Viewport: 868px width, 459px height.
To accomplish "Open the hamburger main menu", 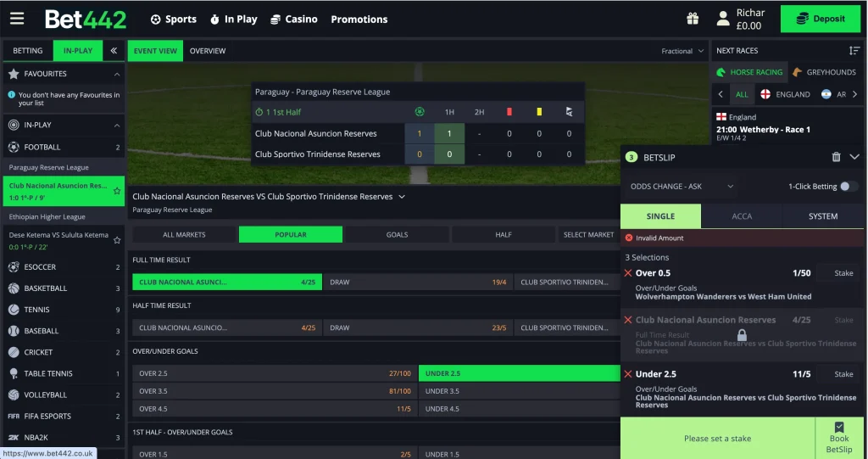I will click(17, 19).
